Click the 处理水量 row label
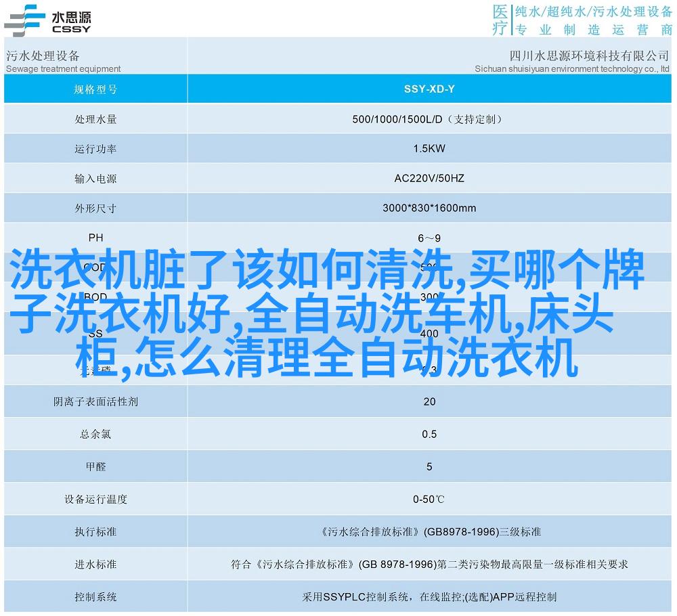This screenshot has height=616, width=677. 95,119
